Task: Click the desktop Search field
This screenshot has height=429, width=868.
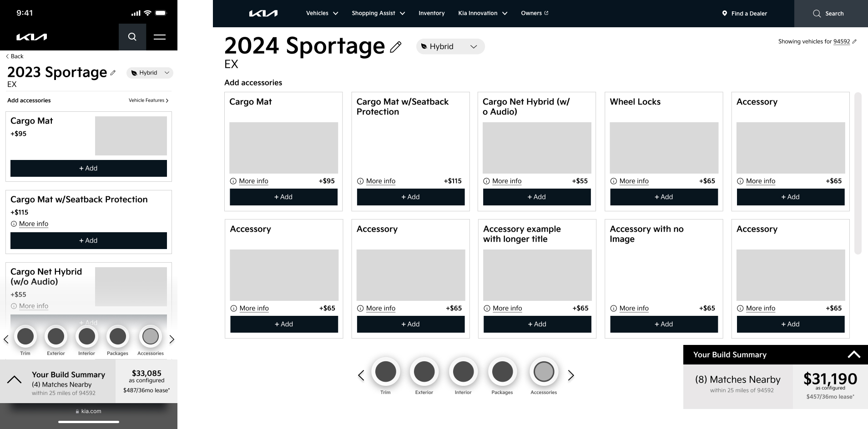Action: click(x=831, y=14)
